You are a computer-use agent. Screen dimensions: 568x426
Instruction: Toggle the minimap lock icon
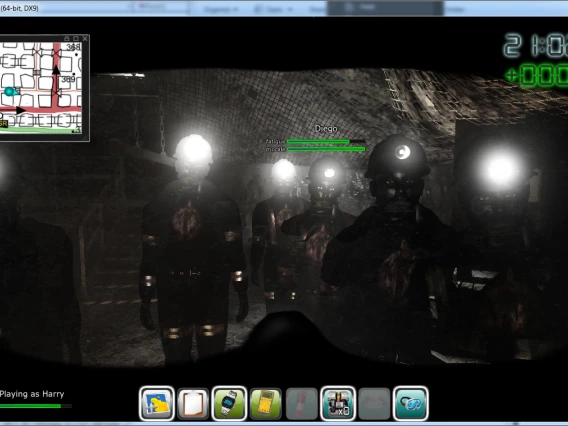(x=67, y=38)
